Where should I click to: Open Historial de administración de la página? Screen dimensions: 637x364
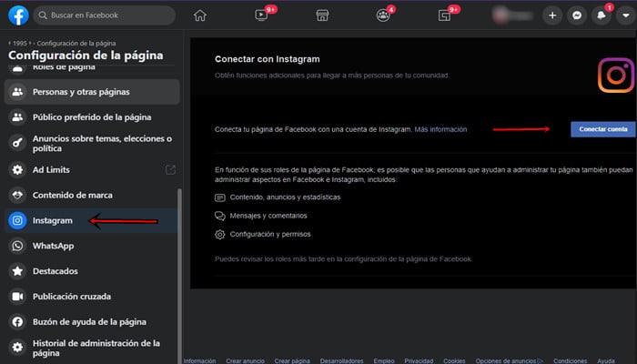coord(92,349)
